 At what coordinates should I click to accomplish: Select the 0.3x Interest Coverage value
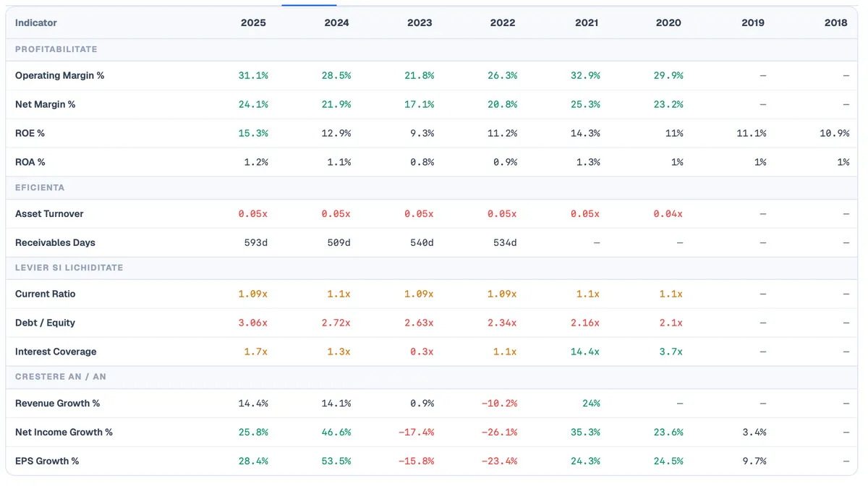pos(422,352)
